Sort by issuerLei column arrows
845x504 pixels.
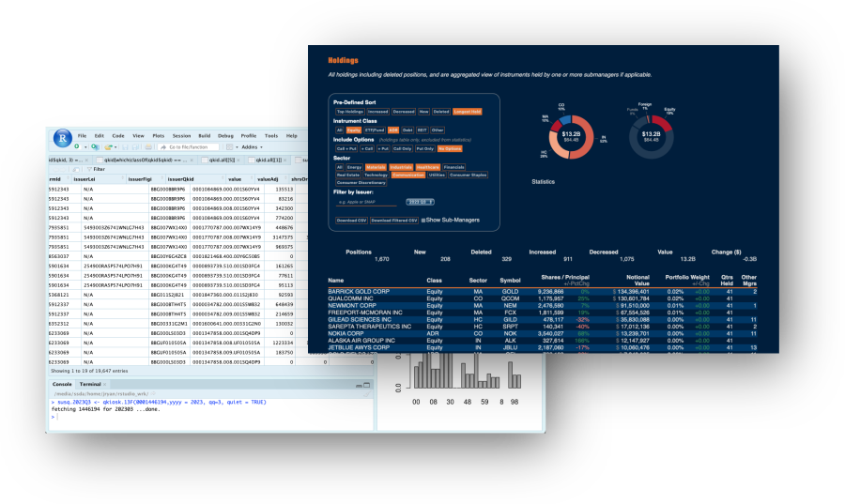click(x=123, y=177)
